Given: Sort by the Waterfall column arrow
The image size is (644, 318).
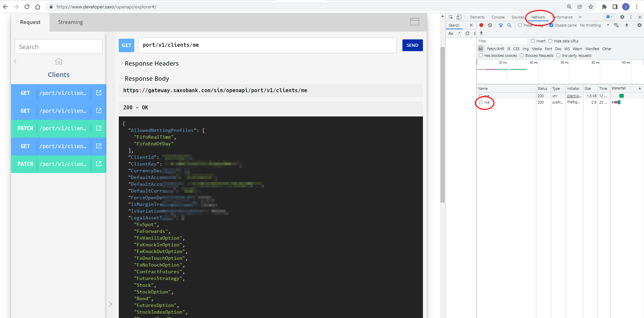Looking at the screenshot, I should [640, 89].
